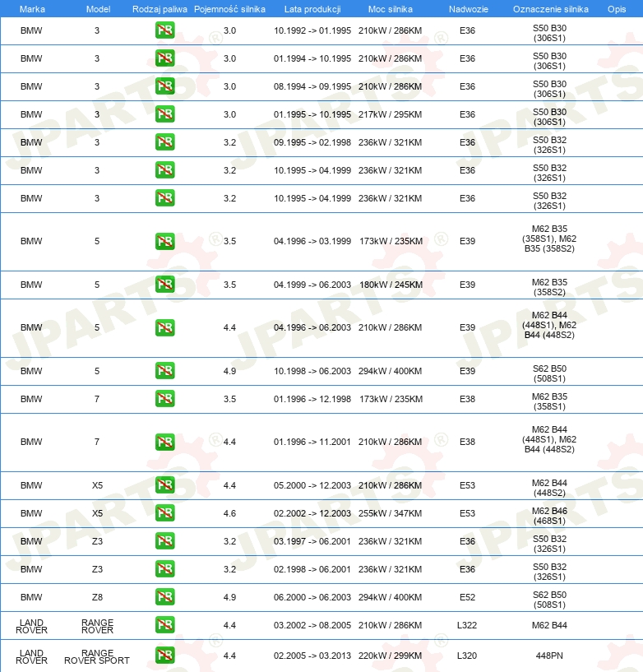Click the fuel icon in row 02.1998 -> 06.2001
Image resolution: width=643 pixels, height=672 pixels.
point(165,568)
